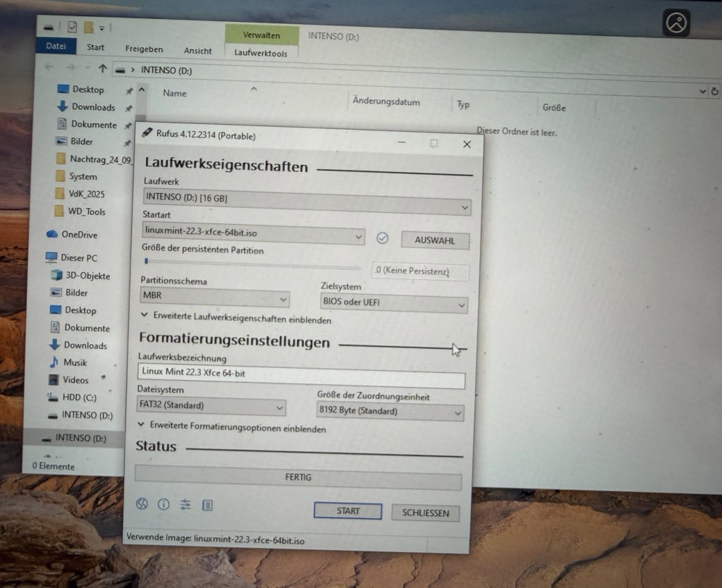Viewport: 722px width, 588px height.
Task: Sort Explorer files by Änderungsdatum column
Action: (386, 102)
